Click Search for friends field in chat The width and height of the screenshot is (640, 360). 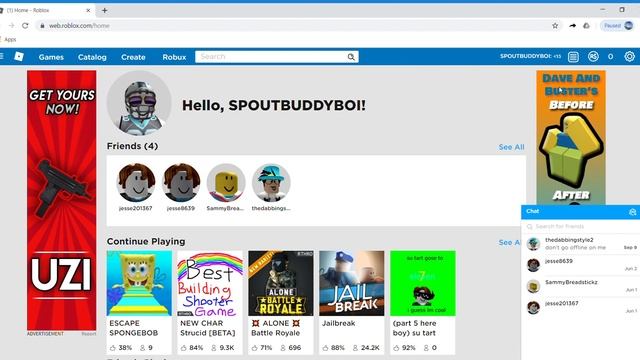click(580, 226)
